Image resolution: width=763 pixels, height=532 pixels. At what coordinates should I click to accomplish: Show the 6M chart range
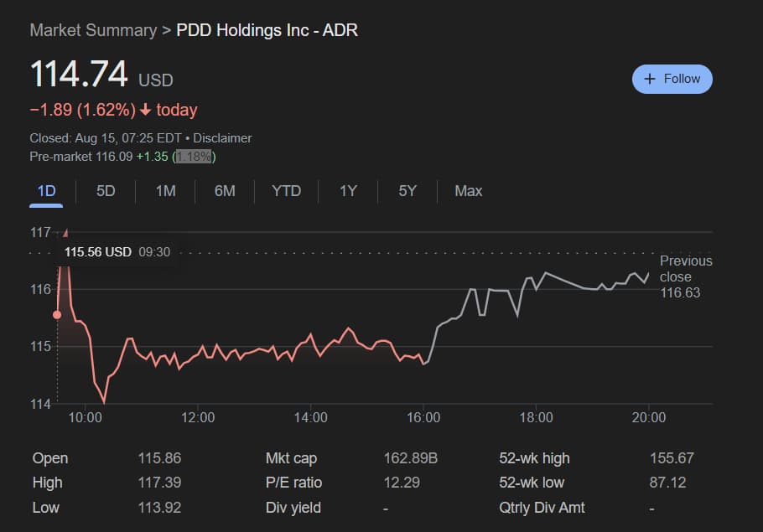point(225,191)
